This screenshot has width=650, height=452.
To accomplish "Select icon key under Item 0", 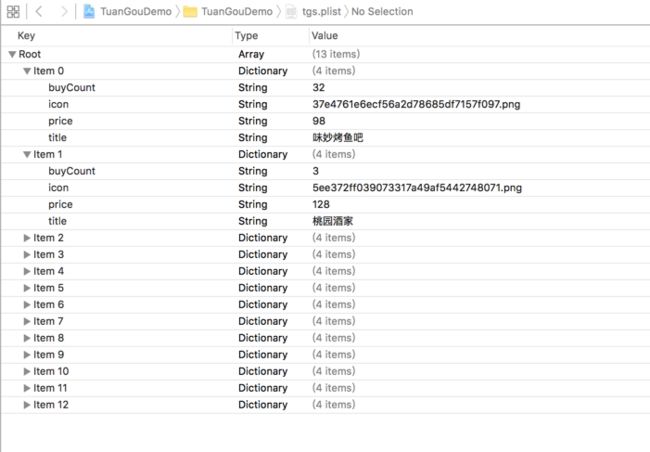I will 58,104.
